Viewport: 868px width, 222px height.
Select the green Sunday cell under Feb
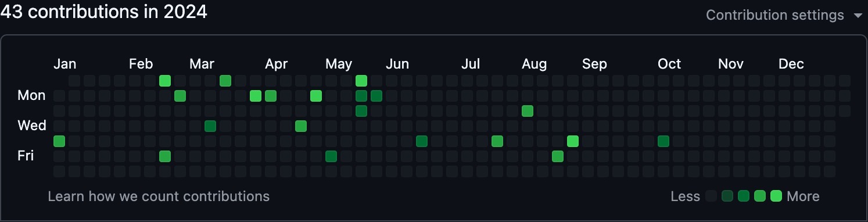[165, 81]
